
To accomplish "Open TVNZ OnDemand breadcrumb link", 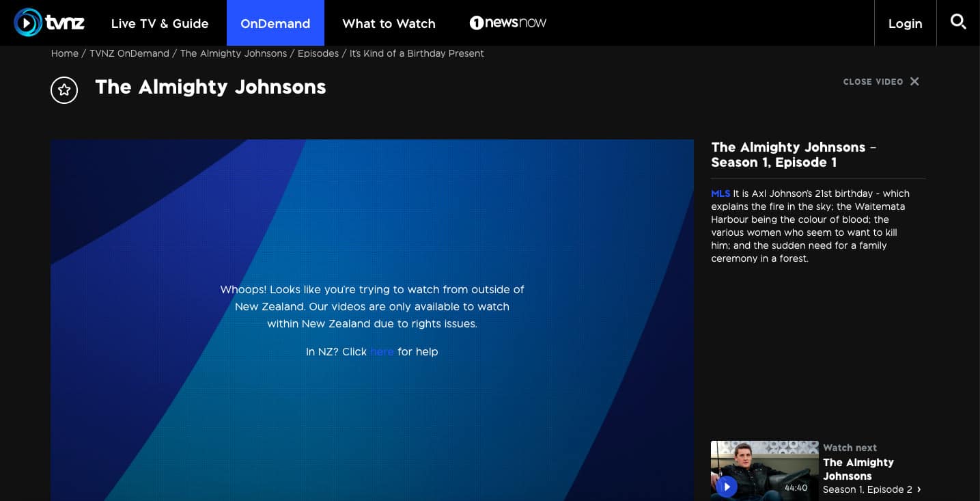I will tap(129, 53).
